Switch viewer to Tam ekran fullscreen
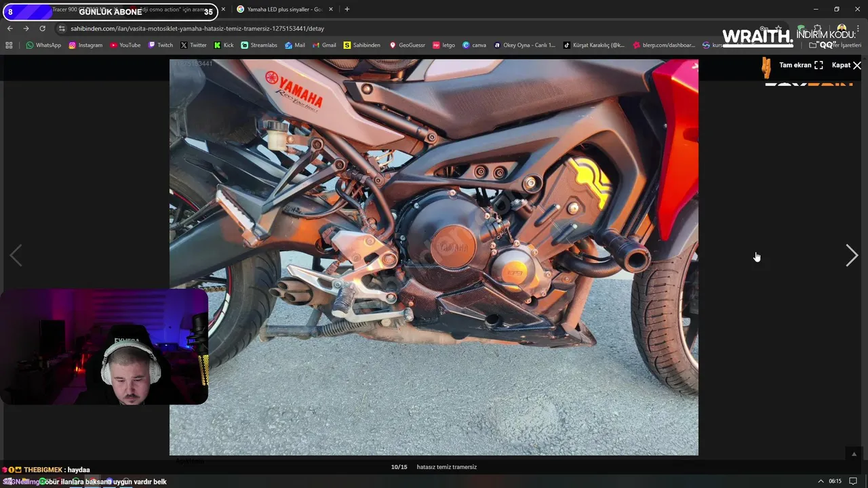The height and width of the screenshot is (488, 868). 801,65
